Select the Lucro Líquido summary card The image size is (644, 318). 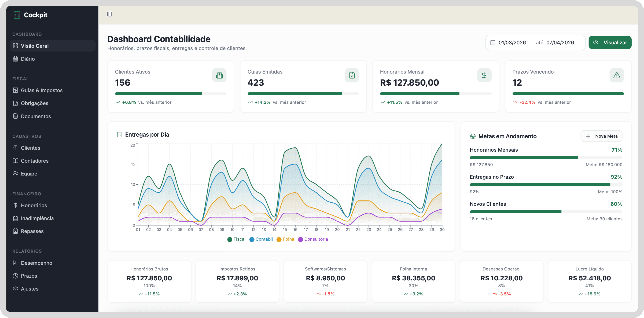(x=590, y=281)
